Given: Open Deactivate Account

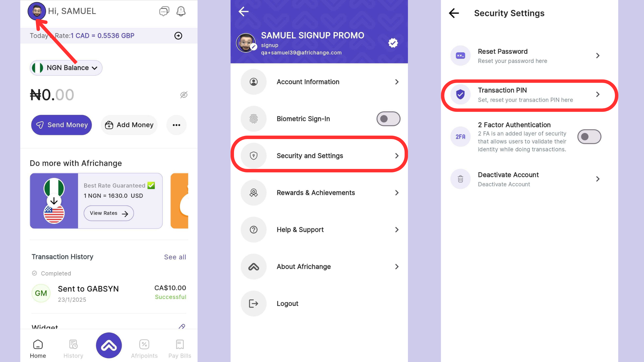Looking at the screenshot, I should click(529, 179).
